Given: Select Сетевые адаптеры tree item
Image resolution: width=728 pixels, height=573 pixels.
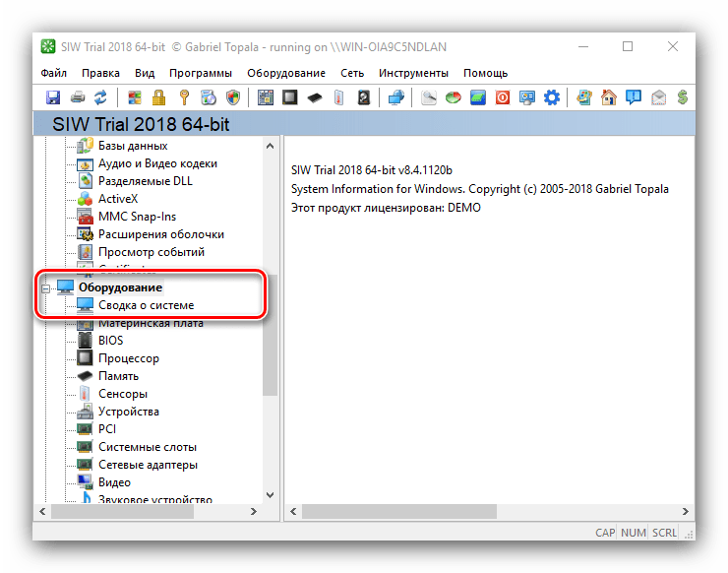Looking at the screenshot, I should click(149, 465).
